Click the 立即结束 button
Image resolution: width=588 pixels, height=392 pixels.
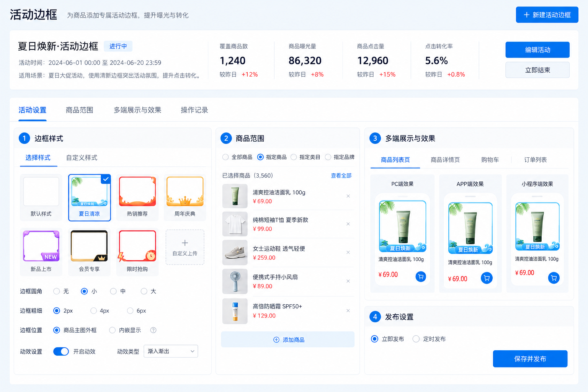[x=537, y=70]
